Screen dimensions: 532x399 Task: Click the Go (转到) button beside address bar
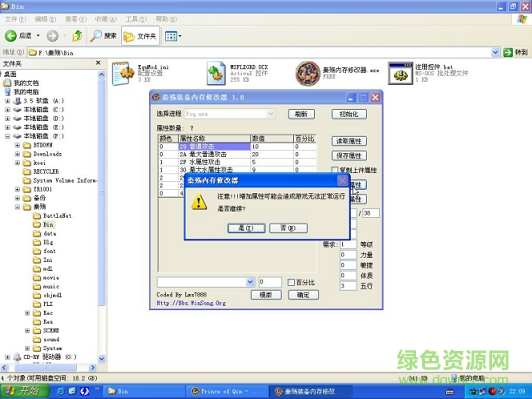(515, 52)
